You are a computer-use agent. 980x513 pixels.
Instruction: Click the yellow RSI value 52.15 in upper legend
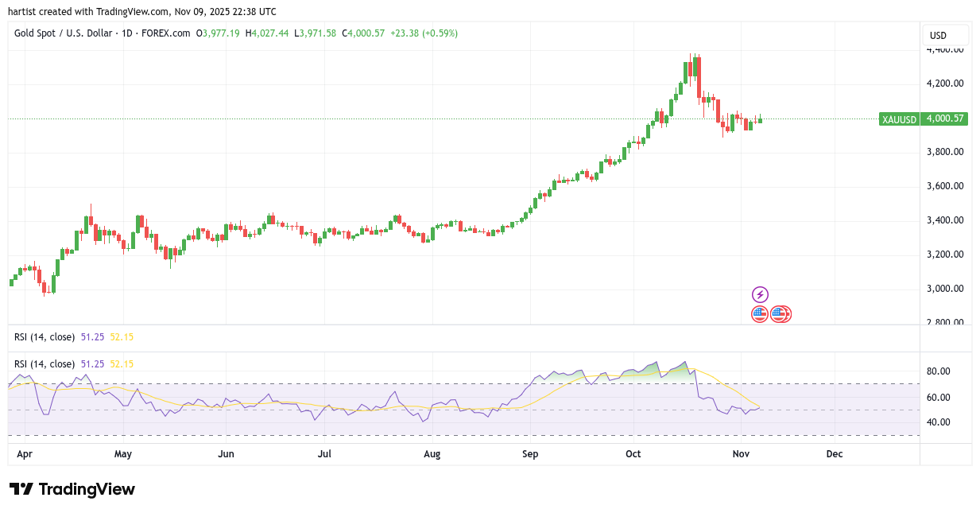tap(122, 337)
